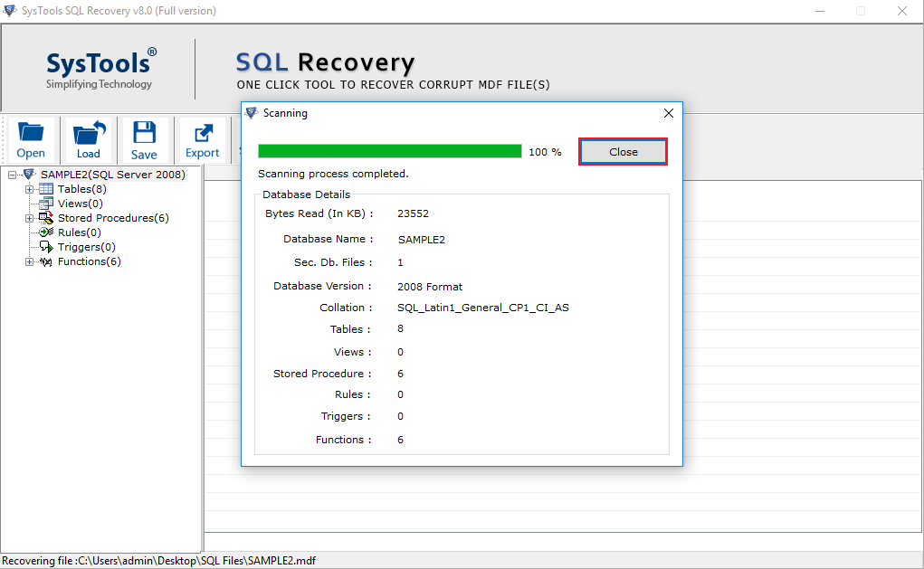
Task: Click the green scanning progress bar
Action: (389, 151)
